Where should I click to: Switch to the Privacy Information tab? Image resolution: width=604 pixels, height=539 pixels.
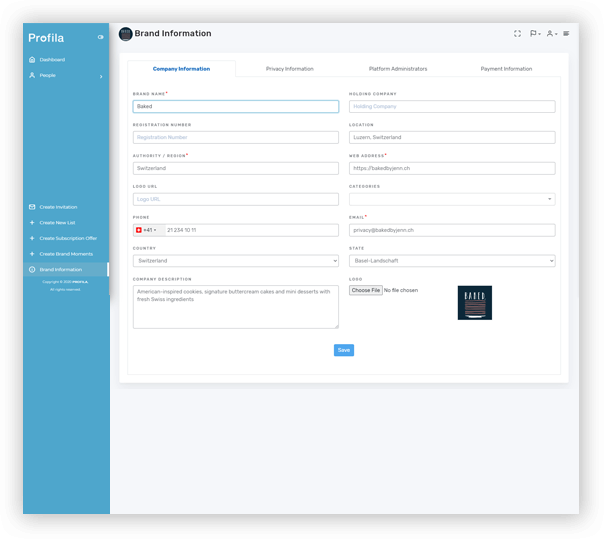tap(289, 69)
